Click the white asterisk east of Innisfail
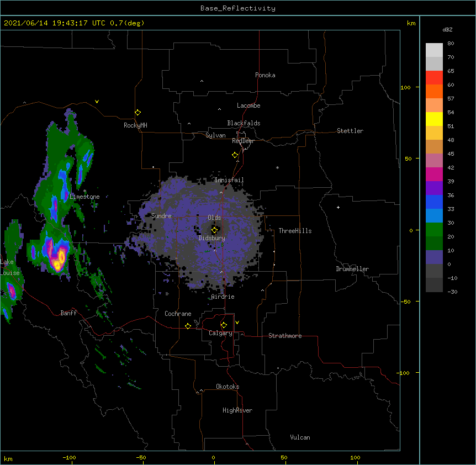Screen dimensions: 476x465 click(277, 167)
